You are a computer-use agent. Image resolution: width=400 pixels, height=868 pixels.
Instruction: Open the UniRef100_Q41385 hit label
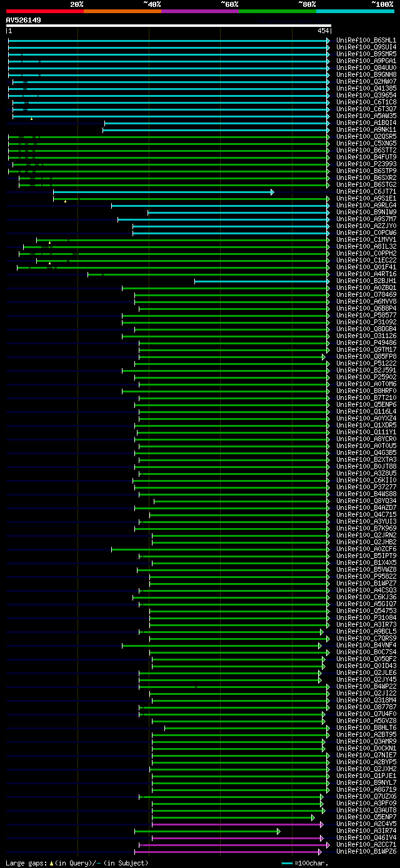tap(366, 88)
